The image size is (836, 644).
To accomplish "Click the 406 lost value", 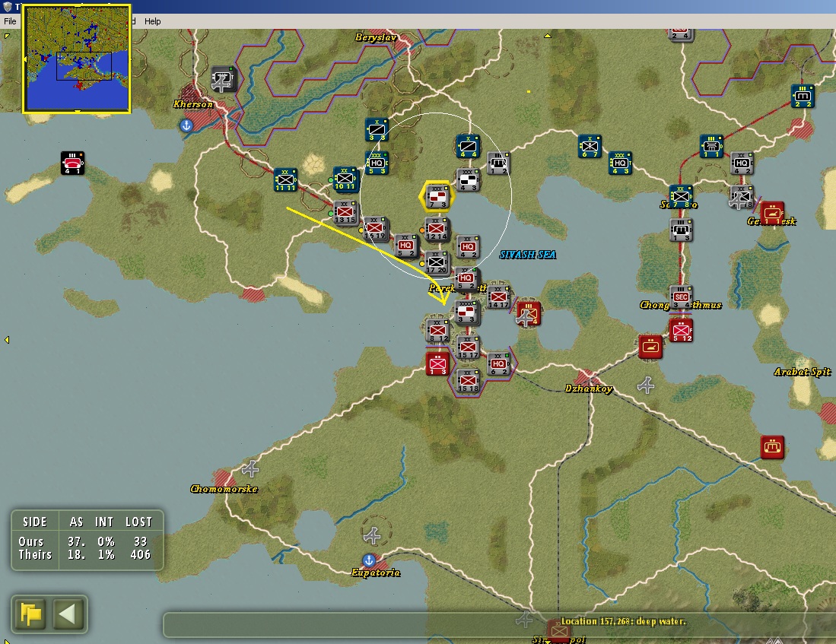I will [x=140, y=554].
